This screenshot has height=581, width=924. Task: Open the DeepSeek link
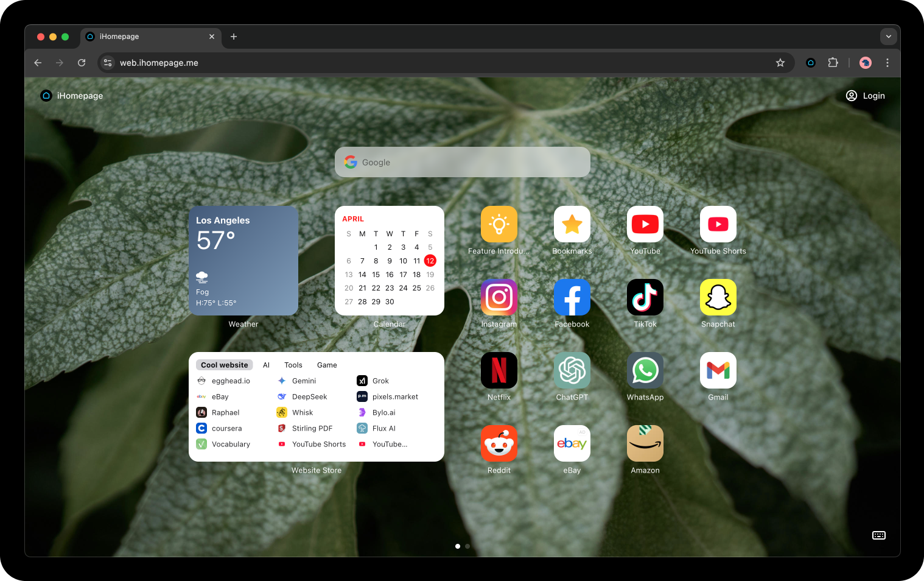[x=302, y=396]
